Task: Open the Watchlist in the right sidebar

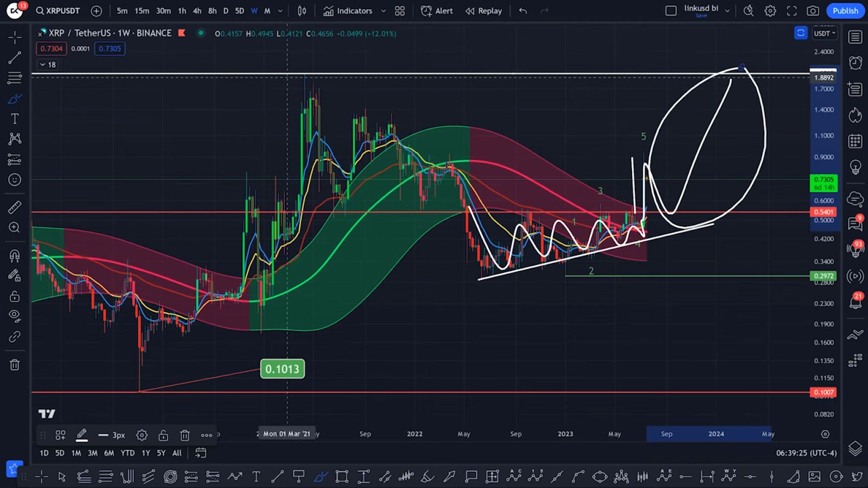Action: pos(855,36)
